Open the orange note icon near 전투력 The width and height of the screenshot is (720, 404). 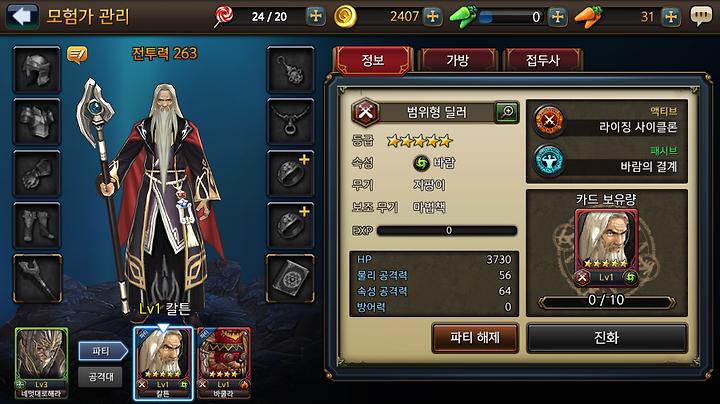(x=77, y=55)
